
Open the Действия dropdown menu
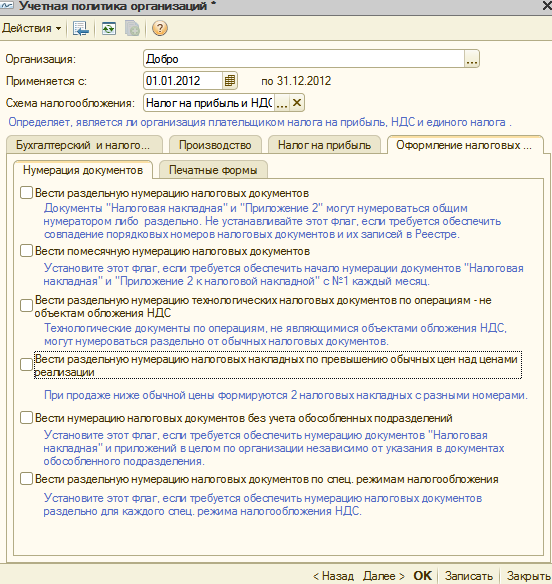[31, 28]
